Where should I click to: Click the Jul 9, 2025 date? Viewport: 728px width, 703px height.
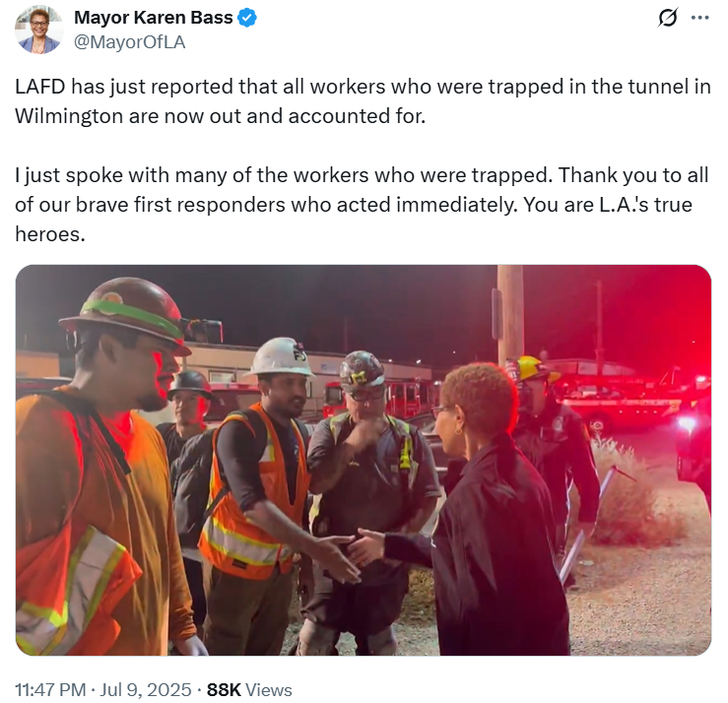coord(146,689)
